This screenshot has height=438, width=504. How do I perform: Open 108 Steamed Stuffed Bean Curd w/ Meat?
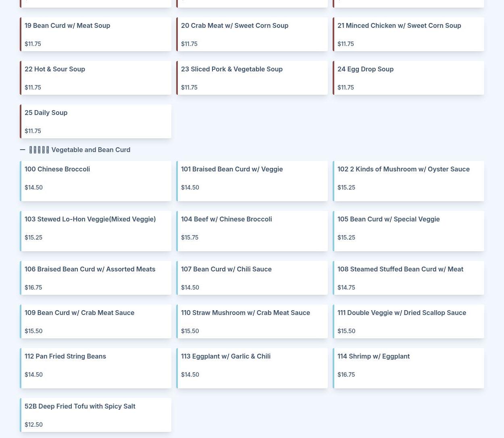tap(408, 278)
